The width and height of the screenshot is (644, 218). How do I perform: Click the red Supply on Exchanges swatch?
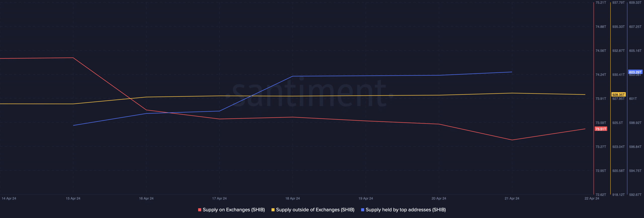click(200, 210)
